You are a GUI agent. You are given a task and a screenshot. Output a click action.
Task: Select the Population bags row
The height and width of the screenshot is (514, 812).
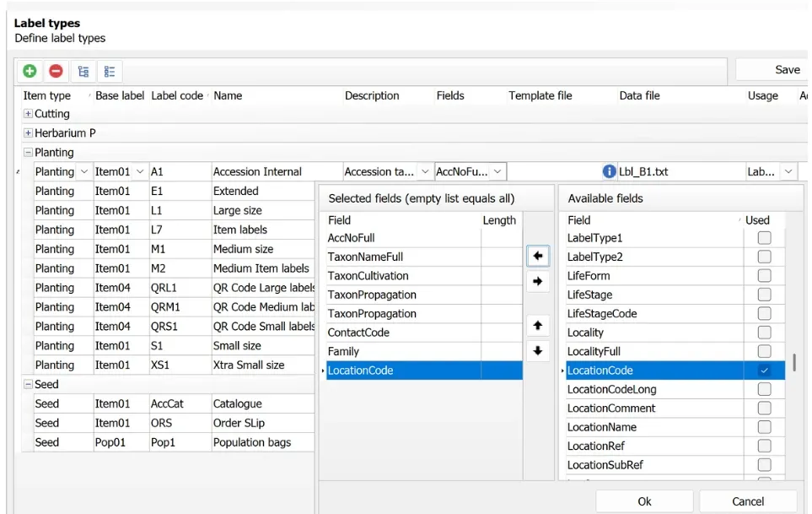174,442
